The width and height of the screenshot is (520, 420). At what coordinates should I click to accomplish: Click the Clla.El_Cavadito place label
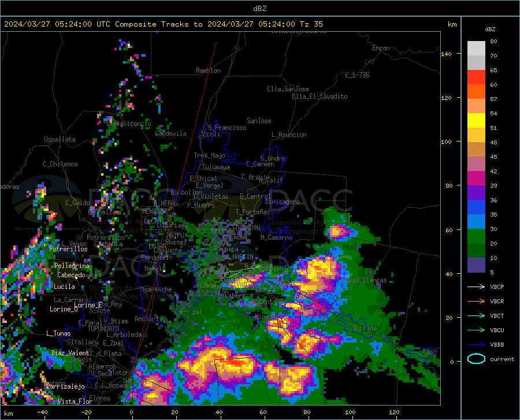(x=320, y=96)
